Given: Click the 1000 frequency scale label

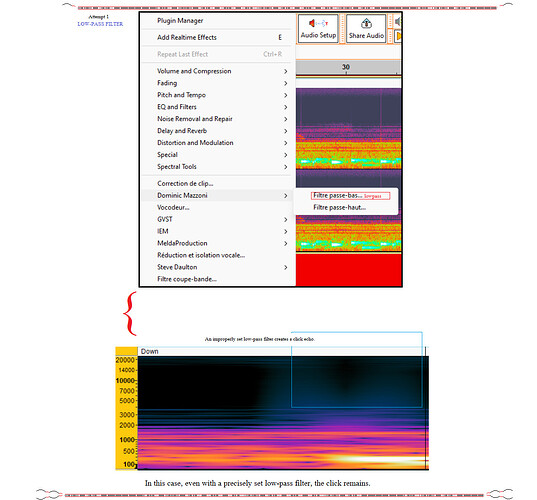Looking at the screenshot, I should click(x=127, y=440).
